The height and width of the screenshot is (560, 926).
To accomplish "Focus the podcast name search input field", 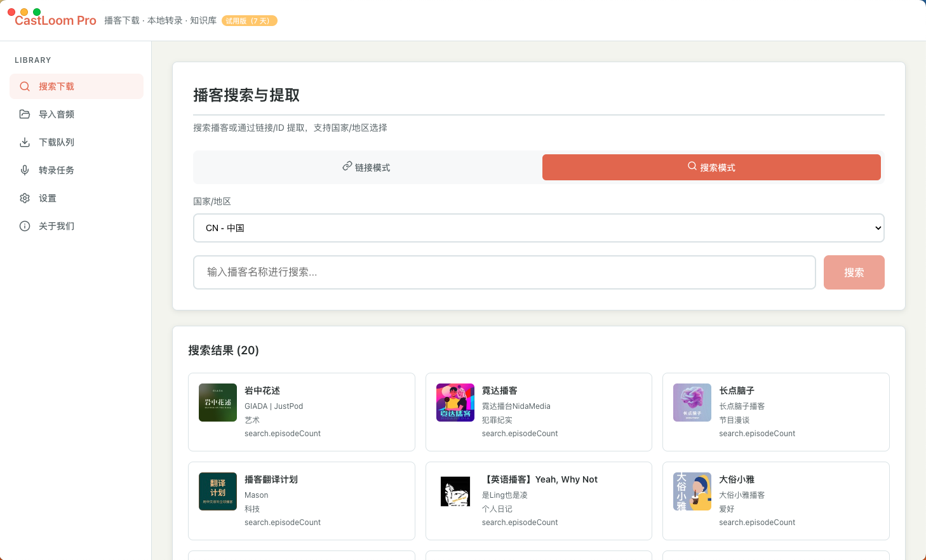I will 504,272.
